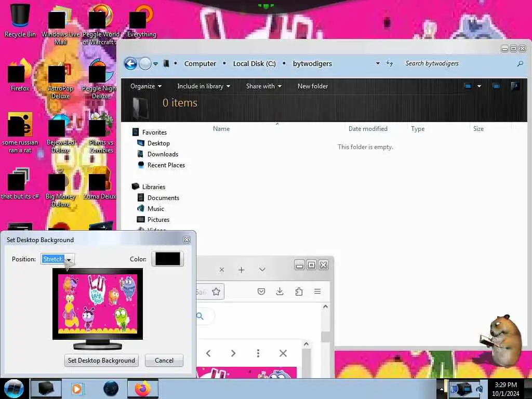Open the Recycle Bin desktop icon
Screen dimensions: 532x399
click(x=20, y=20)
